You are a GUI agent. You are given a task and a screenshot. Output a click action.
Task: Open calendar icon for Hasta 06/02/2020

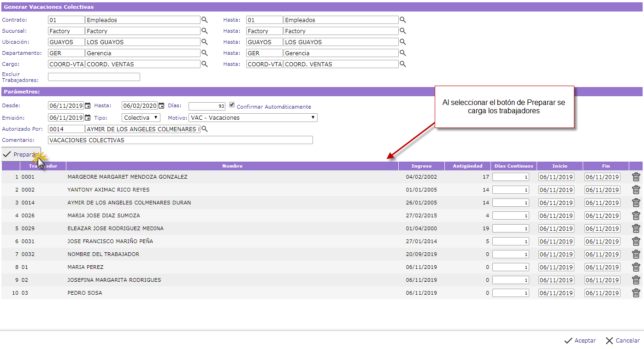tap(161, 105)
